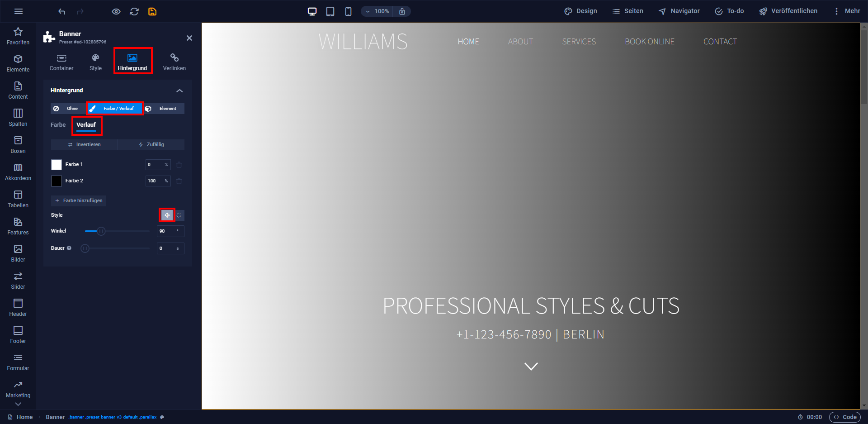Screen dimensions: 868x424
Task: Expand more sidebar items with chevron
Action: coord(18,404)
